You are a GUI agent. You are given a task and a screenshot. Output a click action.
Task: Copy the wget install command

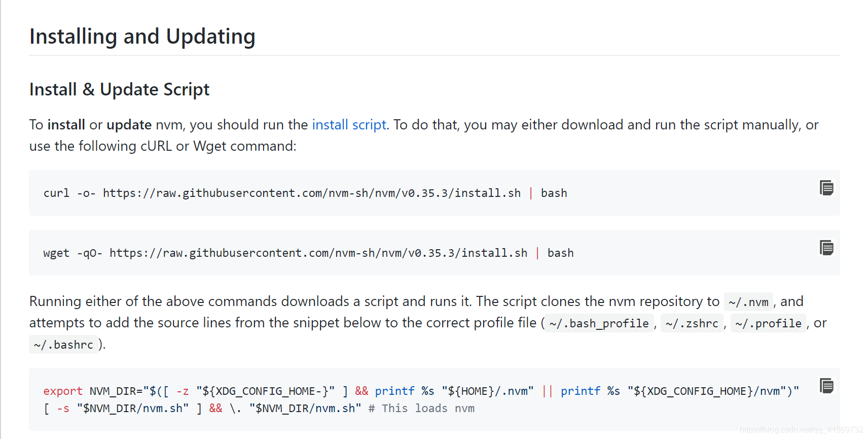point(826,248)
